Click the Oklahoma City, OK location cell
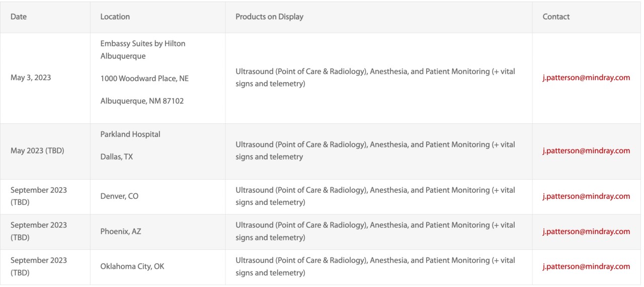The image size is (644, 287). tap(132, 267)
